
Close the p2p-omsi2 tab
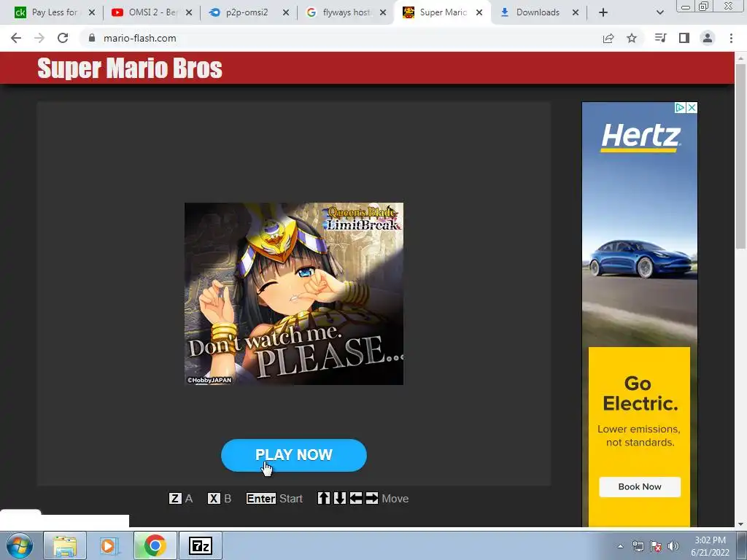tap(286, 13)
